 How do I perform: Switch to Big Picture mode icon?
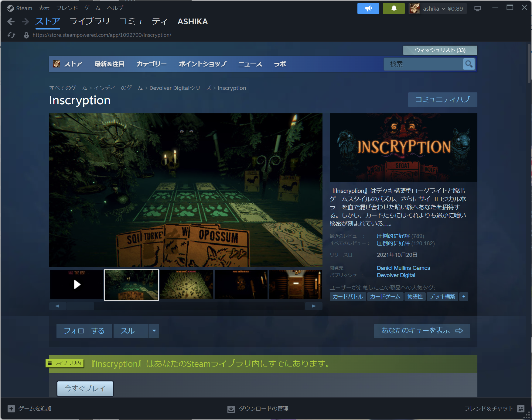478,9
